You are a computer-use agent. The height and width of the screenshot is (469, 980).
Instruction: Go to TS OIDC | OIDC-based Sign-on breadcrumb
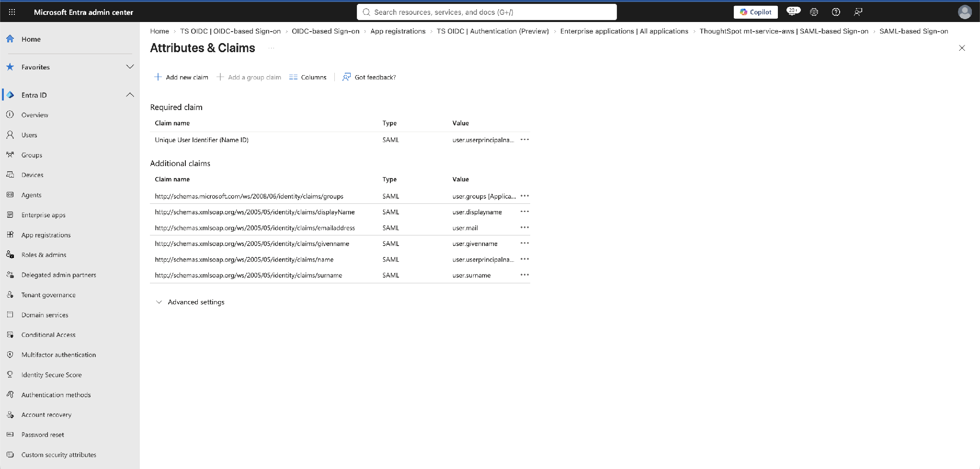point(230,31)
